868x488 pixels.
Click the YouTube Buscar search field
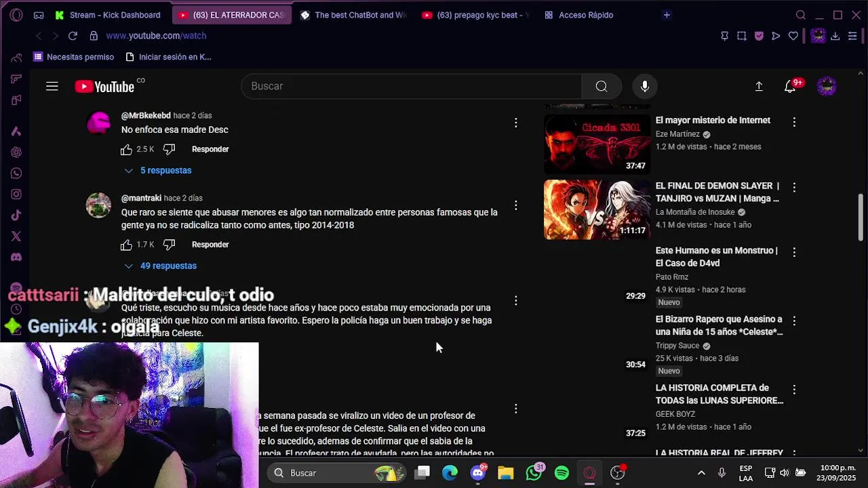click(411, 86)
